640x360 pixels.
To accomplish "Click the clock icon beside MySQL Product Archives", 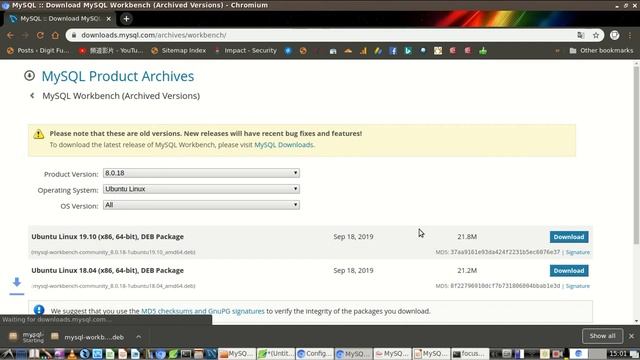I will (29, 76).
